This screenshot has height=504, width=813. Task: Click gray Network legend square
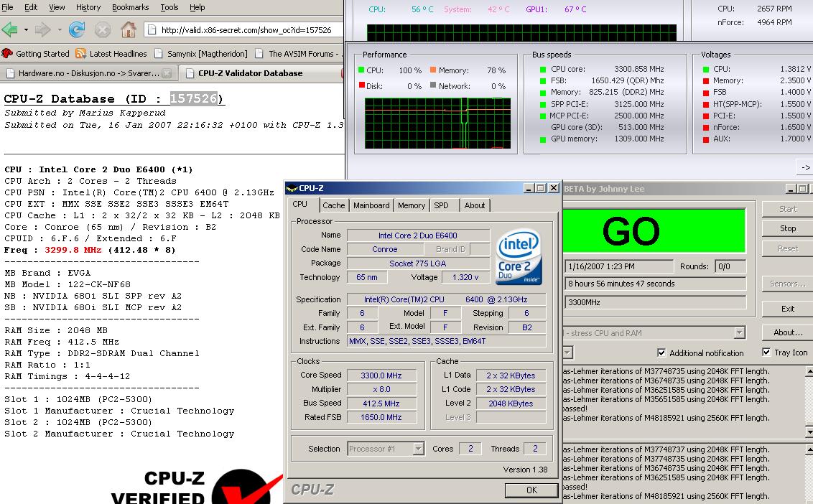(x=433, y=85)
